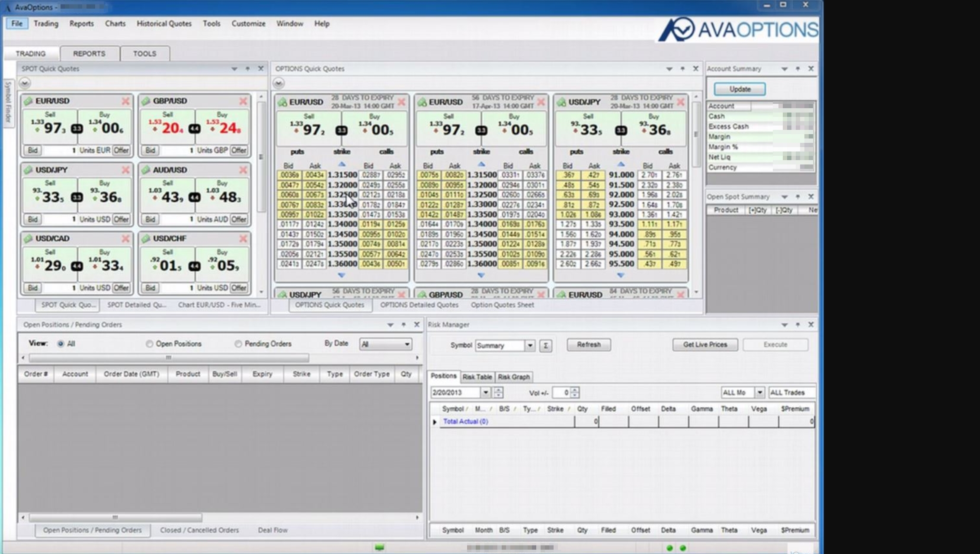Pin the SPOT Quick Quotes panel
980x554 pixels.
[x=248, y=69]
